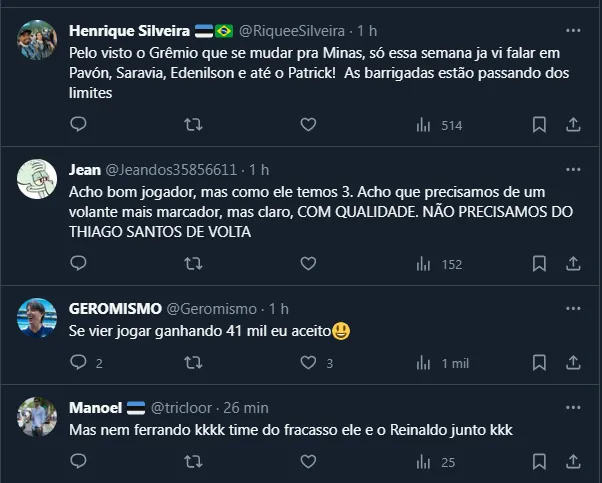This screenshot has height=483, width=602.
Task: View analytics on Jean's tweet showing 152
Action: coord(438,264)
